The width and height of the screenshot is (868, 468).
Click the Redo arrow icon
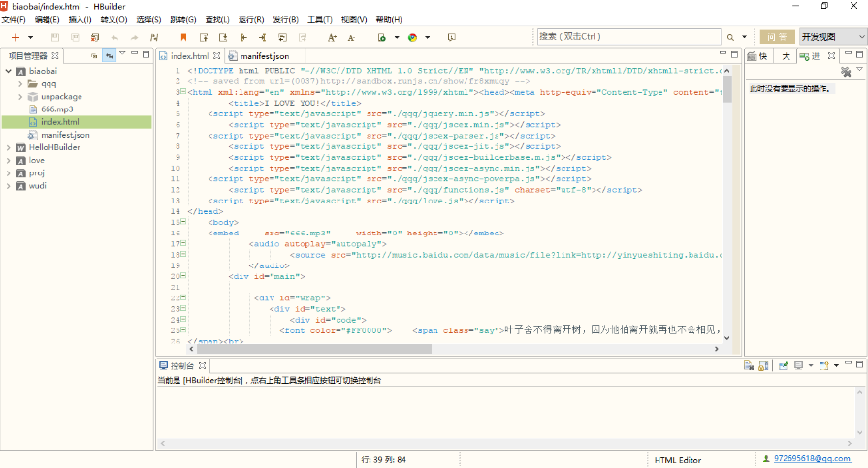tap(135, 38)
